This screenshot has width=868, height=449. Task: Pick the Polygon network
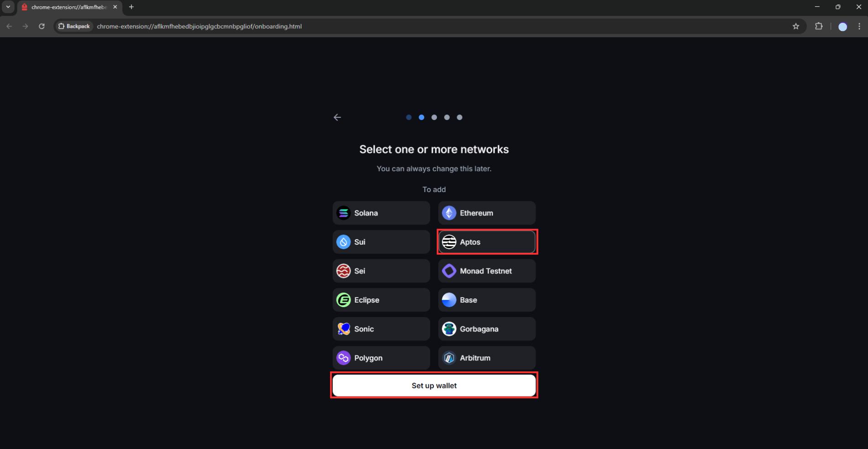pos(381,358)
